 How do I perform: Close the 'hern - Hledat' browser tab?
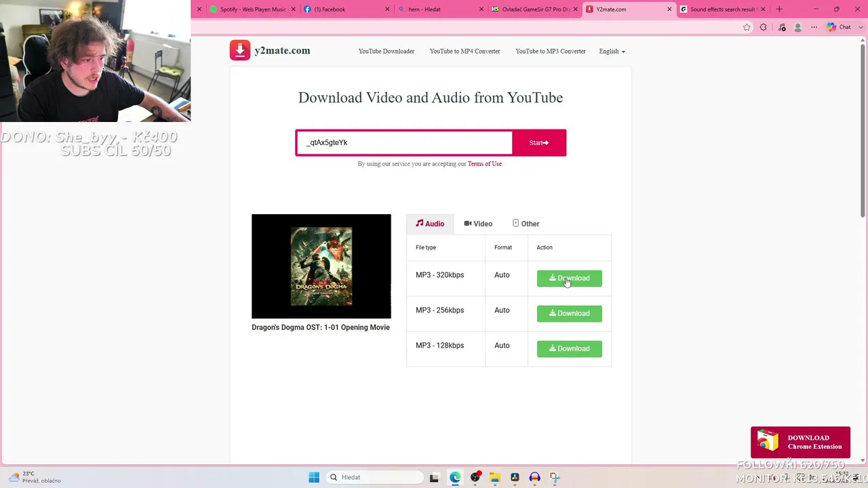(481, 9)
